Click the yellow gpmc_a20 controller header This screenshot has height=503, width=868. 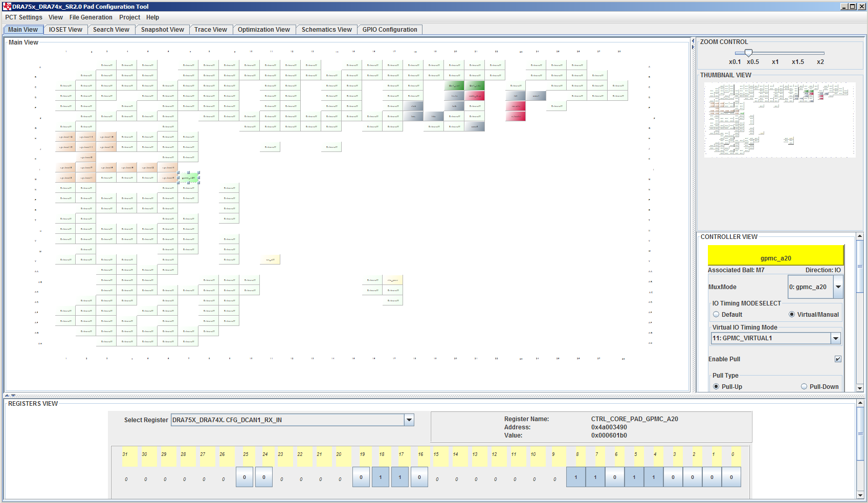[x=775, y=255]
